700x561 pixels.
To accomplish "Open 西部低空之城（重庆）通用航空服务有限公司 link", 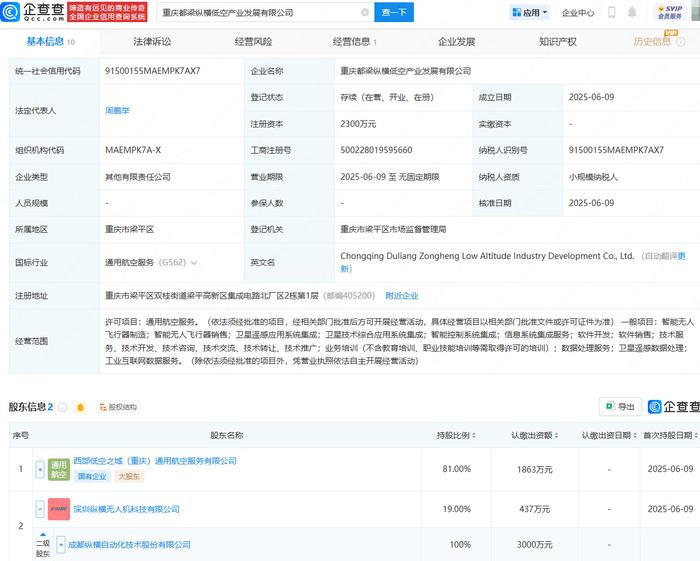I will (x=155, y=461).
